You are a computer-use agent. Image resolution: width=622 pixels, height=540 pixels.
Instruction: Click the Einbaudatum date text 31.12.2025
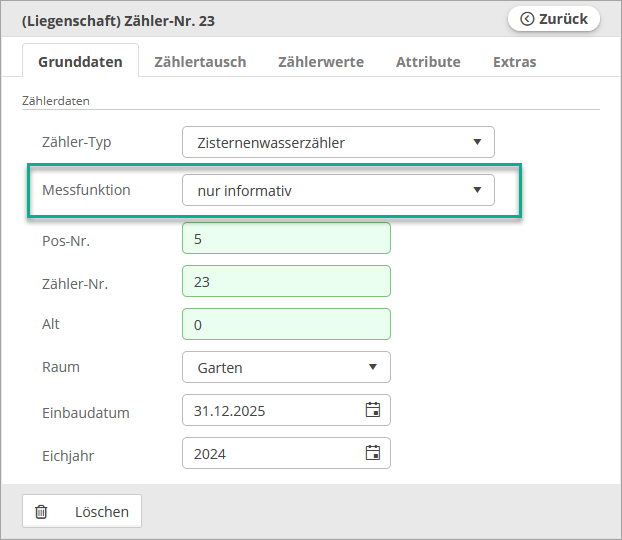click(x=232, y=411)
